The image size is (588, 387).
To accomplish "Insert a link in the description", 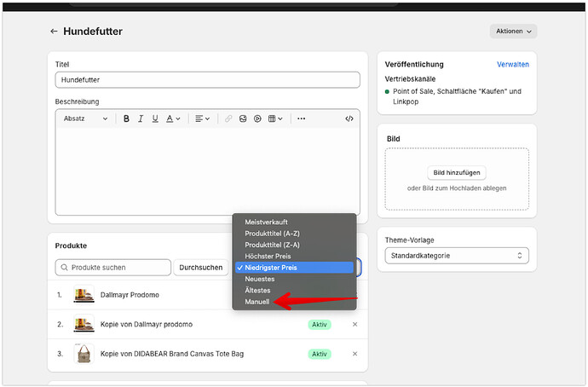I will [x=228, y=118].
